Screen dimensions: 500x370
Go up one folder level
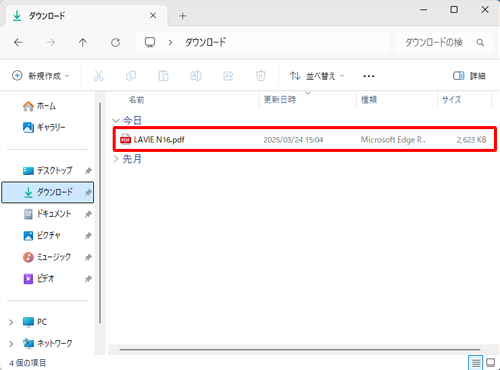pyautogui.click(x=83, y=42)
